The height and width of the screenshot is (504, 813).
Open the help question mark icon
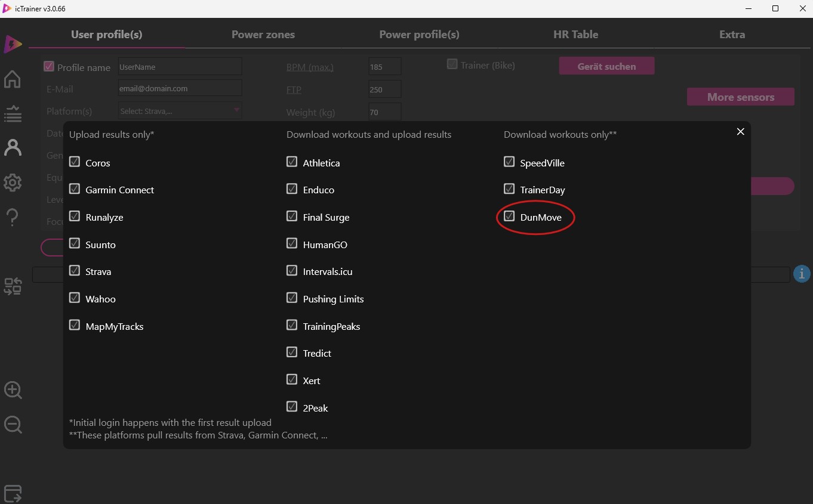[x=13, y=217]
